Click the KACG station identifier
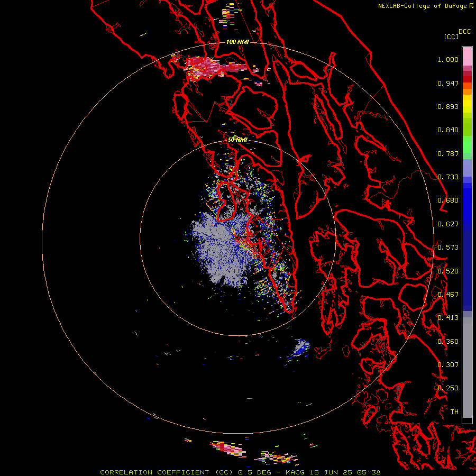 pos(295,472)
